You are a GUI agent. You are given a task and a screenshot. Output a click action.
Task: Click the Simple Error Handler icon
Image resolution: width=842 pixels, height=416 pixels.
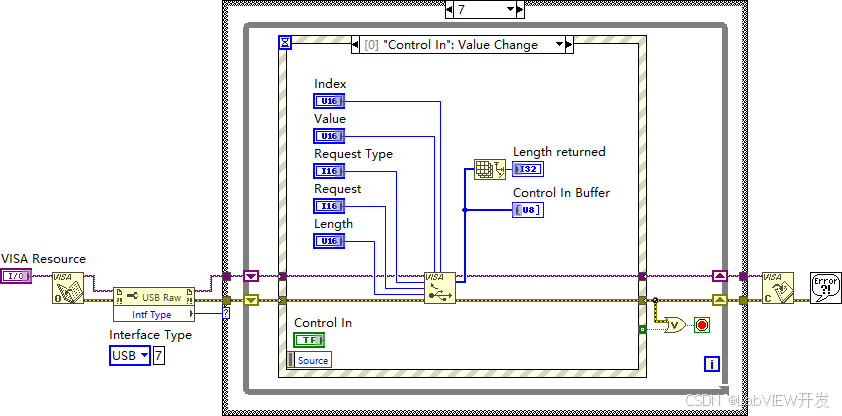point(826,288)
